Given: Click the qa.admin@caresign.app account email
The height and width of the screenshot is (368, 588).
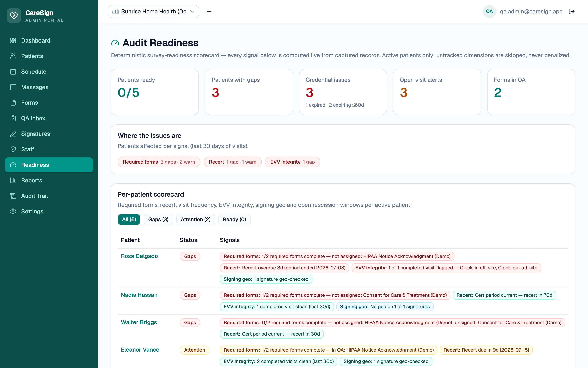Looking at the screenshot, I should [x=531, y=11].
